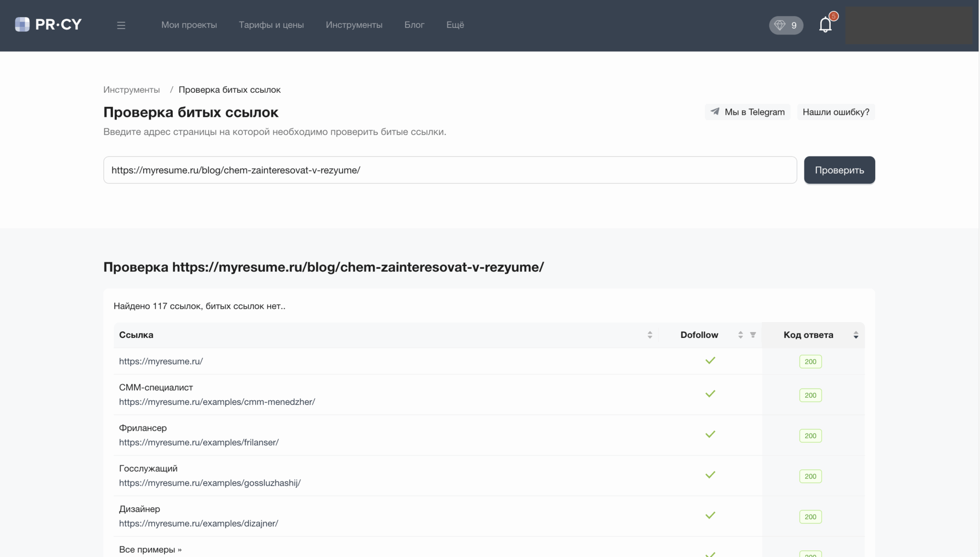Expand the Ещё navigation menu

point(455,25)
